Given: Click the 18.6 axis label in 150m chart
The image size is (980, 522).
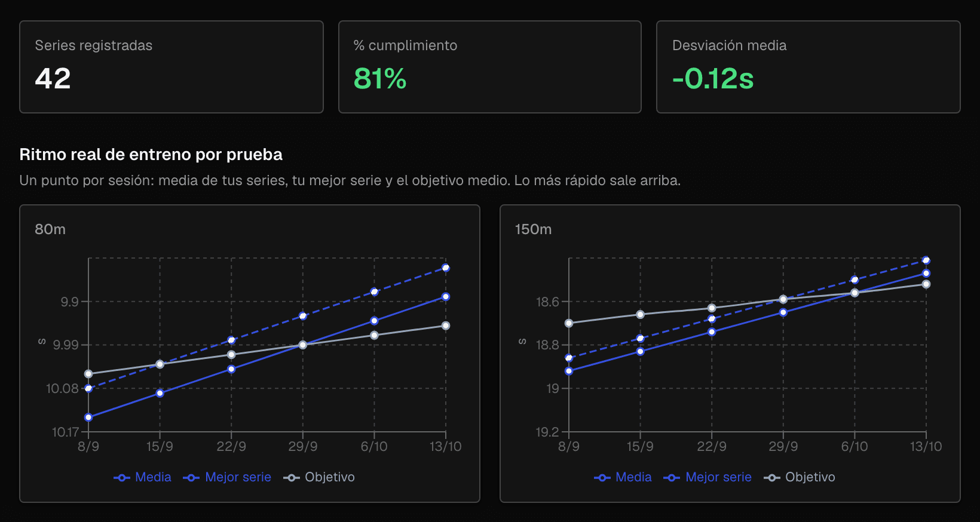Looking at the screenshot, I should point(548,302).
